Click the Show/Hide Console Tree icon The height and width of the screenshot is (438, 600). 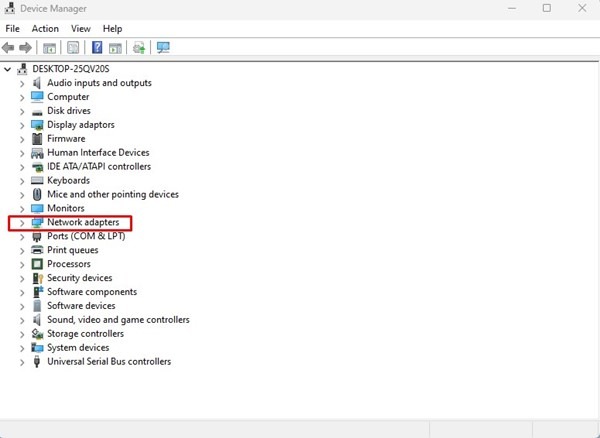pyautogui.click(x=49, y=47)
